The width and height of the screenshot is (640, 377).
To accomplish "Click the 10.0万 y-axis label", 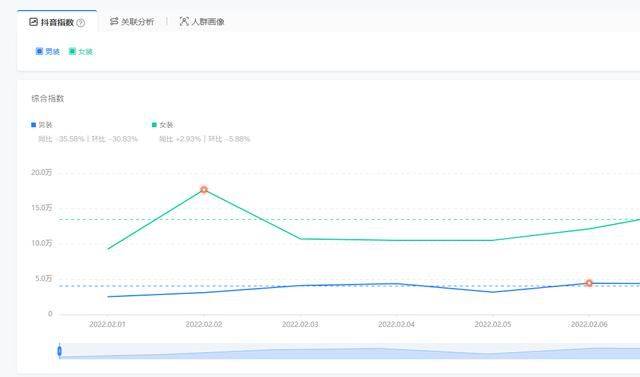I will (x=42, y=243).
